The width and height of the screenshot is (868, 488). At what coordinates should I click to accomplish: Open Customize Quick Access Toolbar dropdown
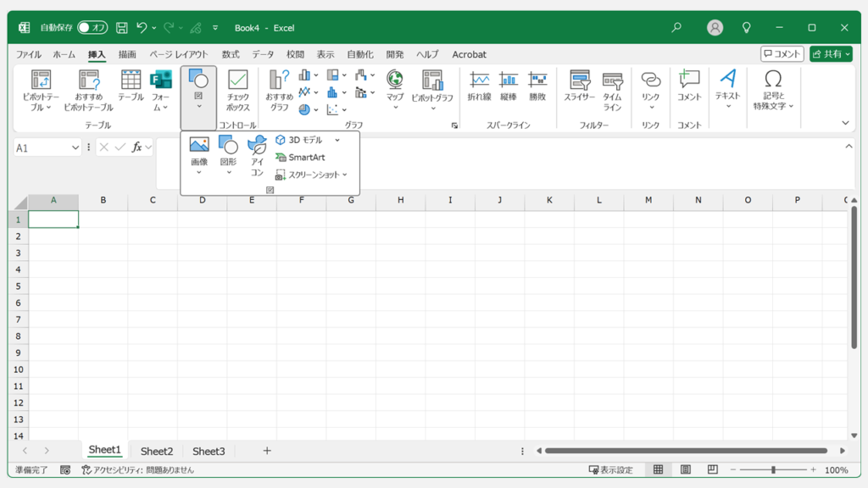click(x=215, y=28)
